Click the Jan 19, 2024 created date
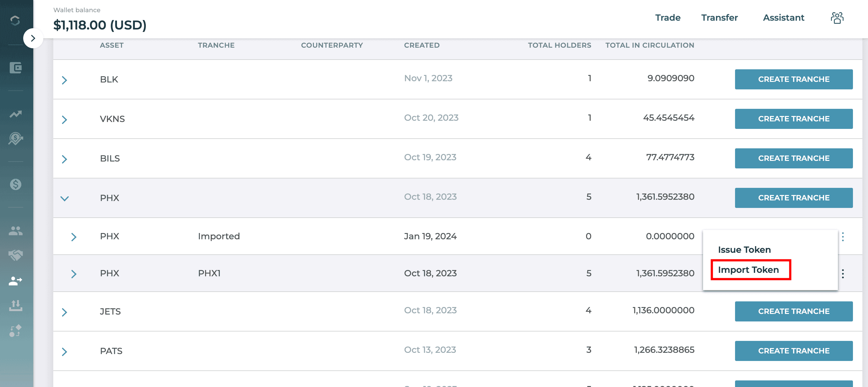Screen dimensions: 868x387 pyautogui.click(x=430, y=236)
